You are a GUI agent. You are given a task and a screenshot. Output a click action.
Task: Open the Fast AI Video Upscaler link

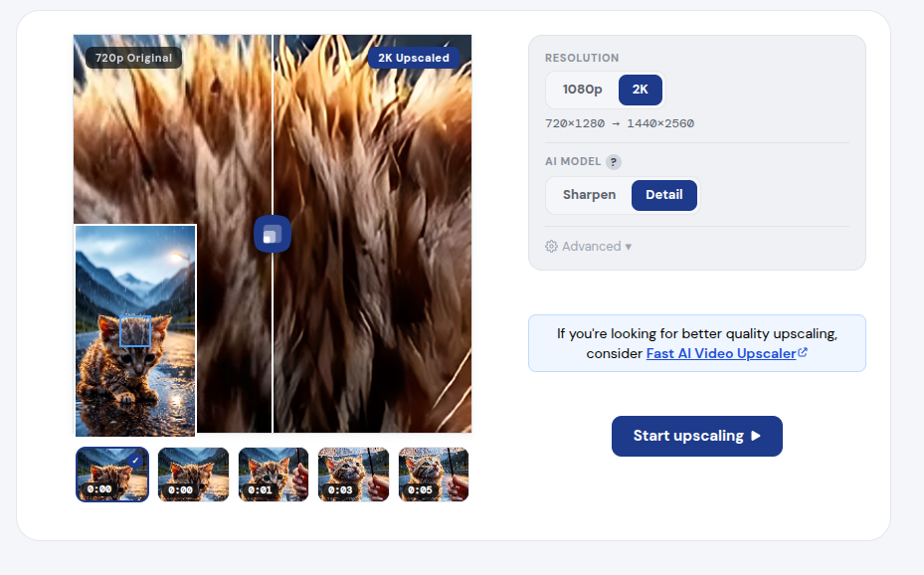(x=727, y=353)
